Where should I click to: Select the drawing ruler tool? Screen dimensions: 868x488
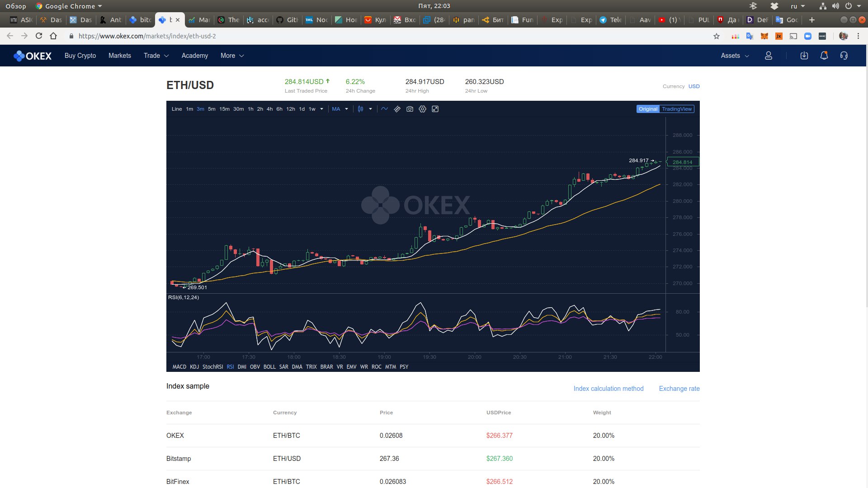point(397,109)
